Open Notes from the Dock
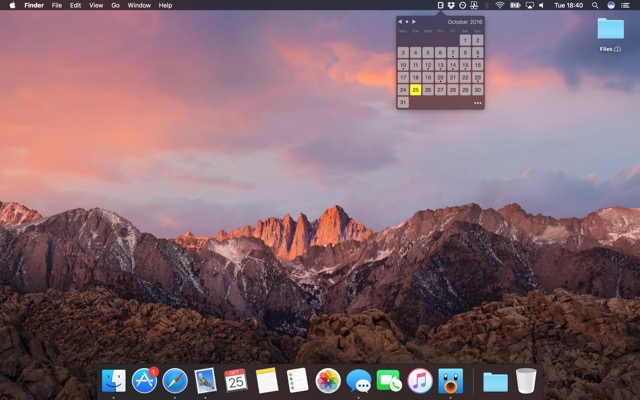Screen dimensions: 640x400 [267, 381]
